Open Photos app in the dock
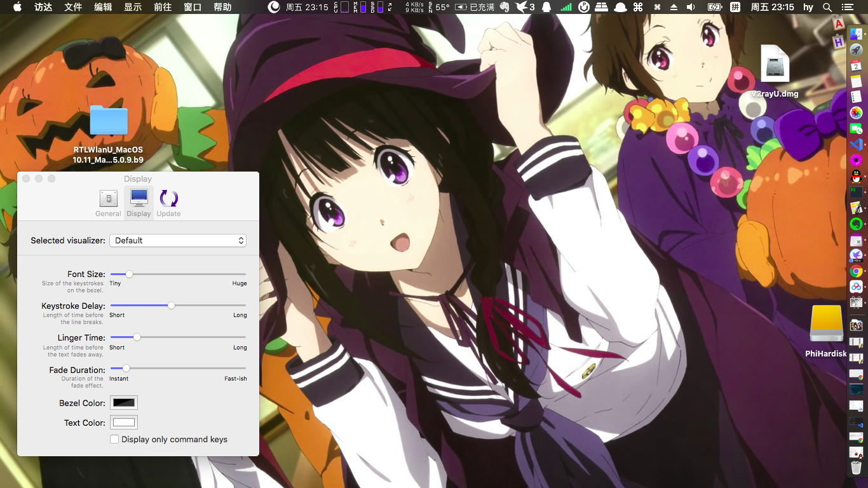868x488 pixels. 856,113
